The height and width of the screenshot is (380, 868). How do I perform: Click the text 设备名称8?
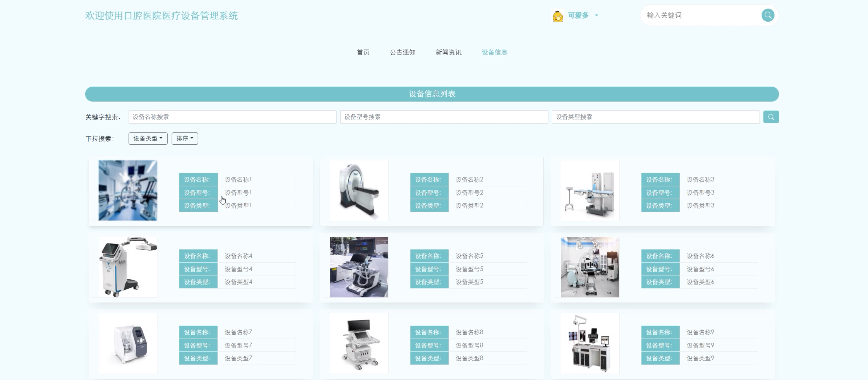tap(469, 333)
